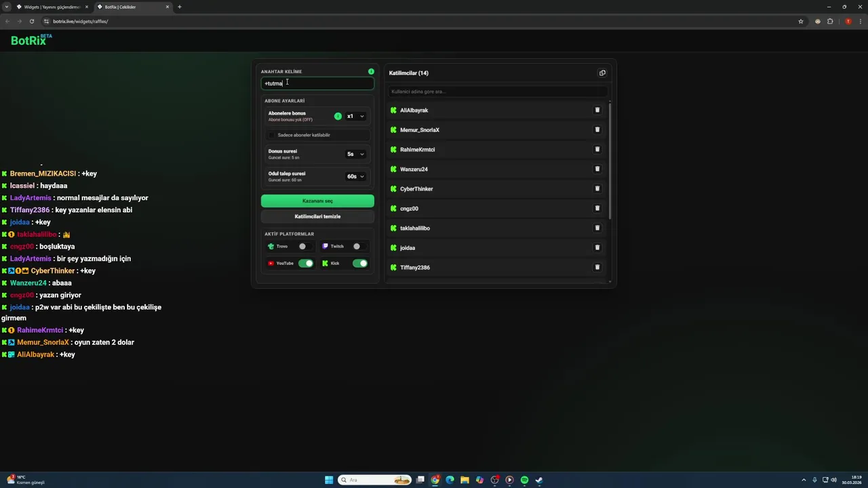Screen dimensions: 868x488
Task: Turn off the Kick platform toggle
Action: [360, 263]
